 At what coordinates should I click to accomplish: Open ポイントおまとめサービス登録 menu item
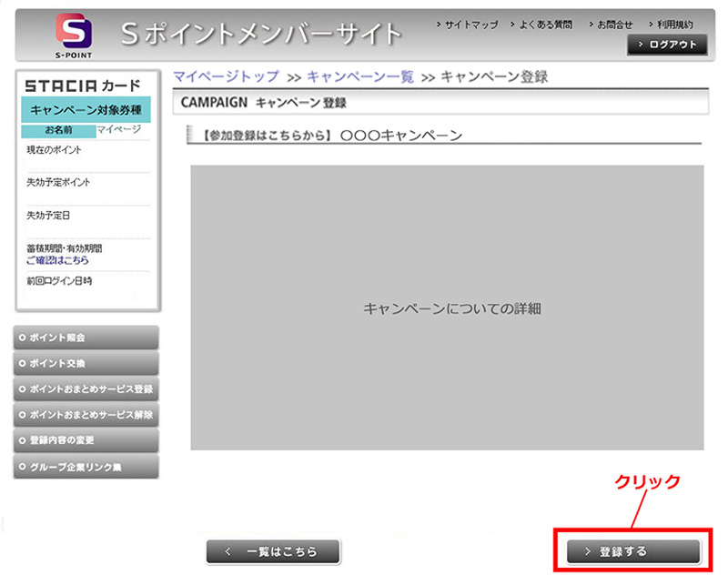tap(86, 389)
